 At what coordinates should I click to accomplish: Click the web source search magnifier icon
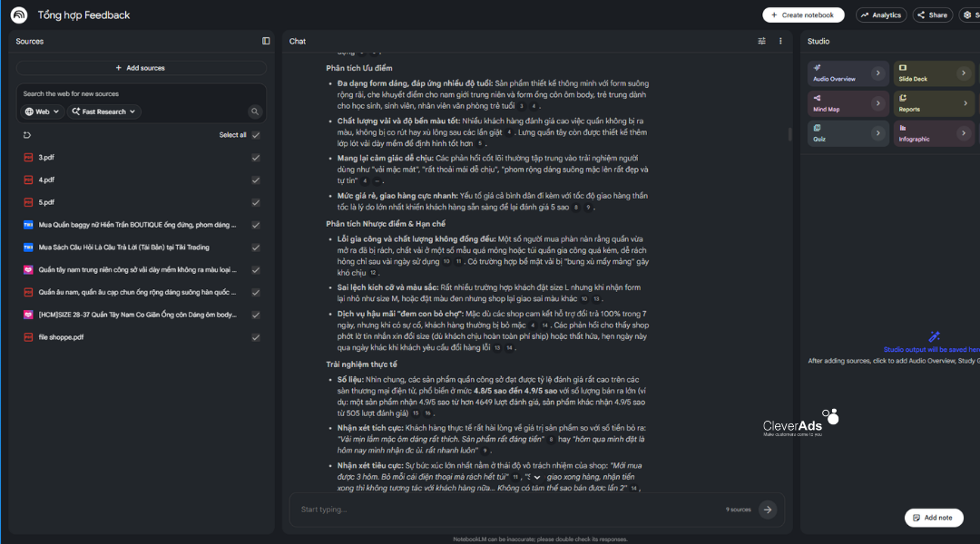(x=254, y=112)
